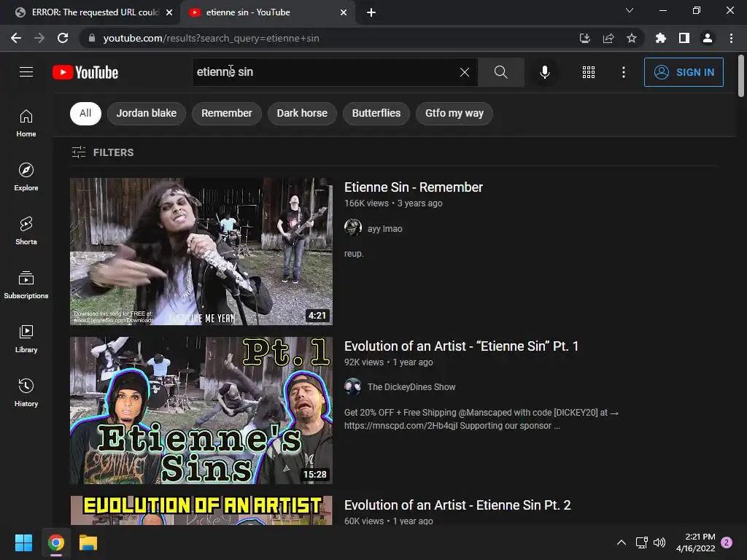747x560 pixels.
Task: Visit ayy lmao channel name
Action: (x=385, y=228)
